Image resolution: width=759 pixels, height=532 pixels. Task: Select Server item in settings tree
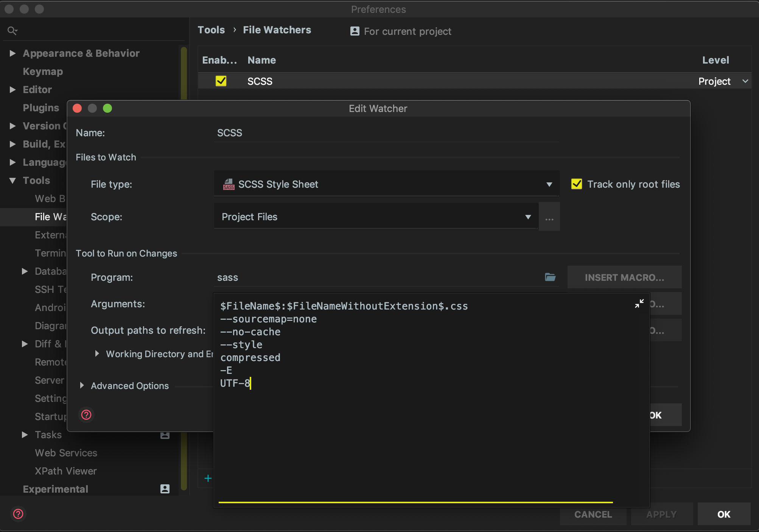pyautogui.click(x=50, y=380)
